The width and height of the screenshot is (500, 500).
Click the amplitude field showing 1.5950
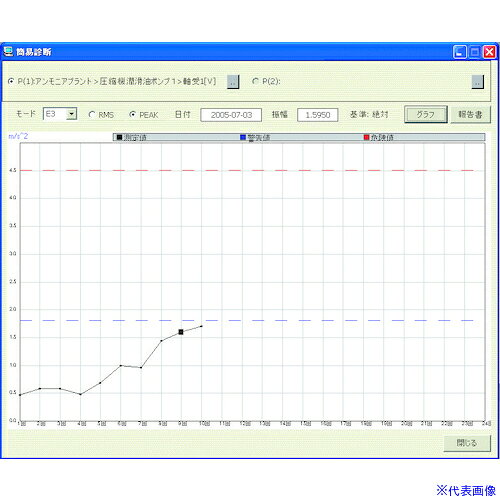(318, 115)
